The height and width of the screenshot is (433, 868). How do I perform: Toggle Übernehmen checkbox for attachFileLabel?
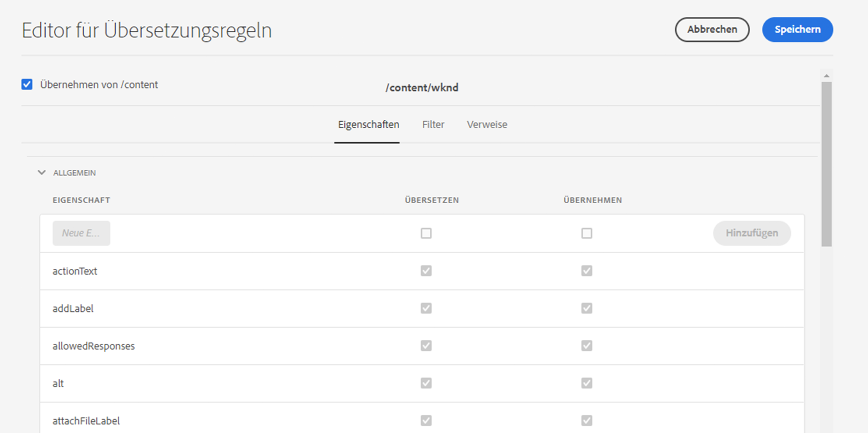pos(586,421)
